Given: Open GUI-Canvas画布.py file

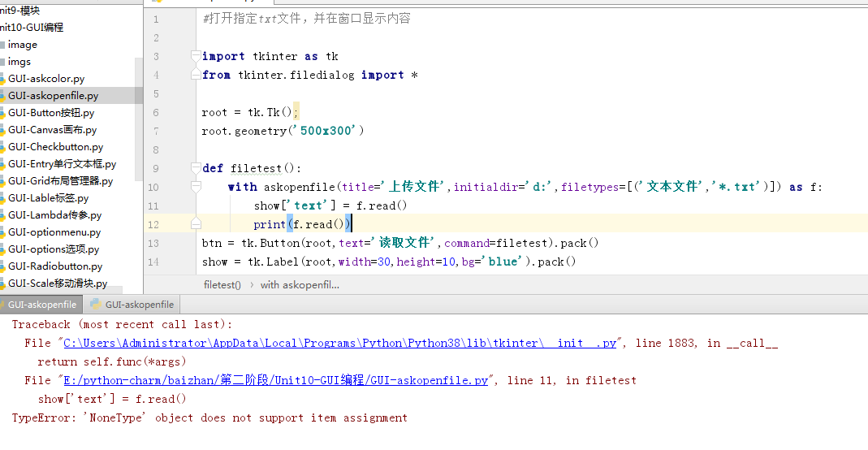Looking at the screenshot, I should (x=52, y=130).
